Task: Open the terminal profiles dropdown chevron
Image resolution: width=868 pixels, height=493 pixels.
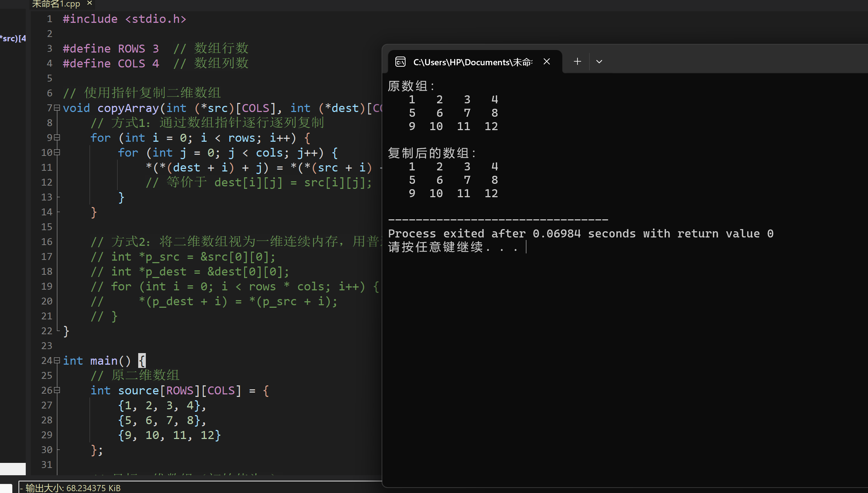Action: [x=599, y=62]
